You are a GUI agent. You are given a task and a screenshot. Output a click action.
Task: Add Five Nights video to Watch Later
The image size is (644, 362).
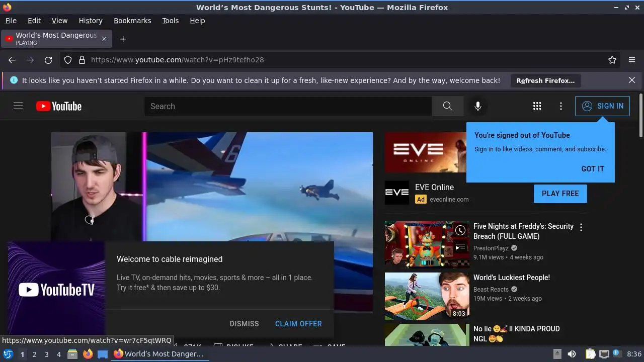(460, 230)
